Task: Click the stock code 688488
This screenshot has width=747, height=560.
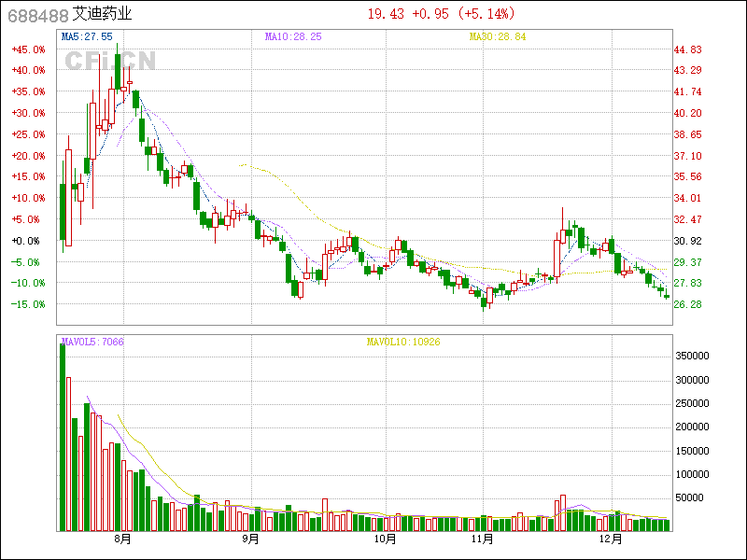Action: coord(35,15)
